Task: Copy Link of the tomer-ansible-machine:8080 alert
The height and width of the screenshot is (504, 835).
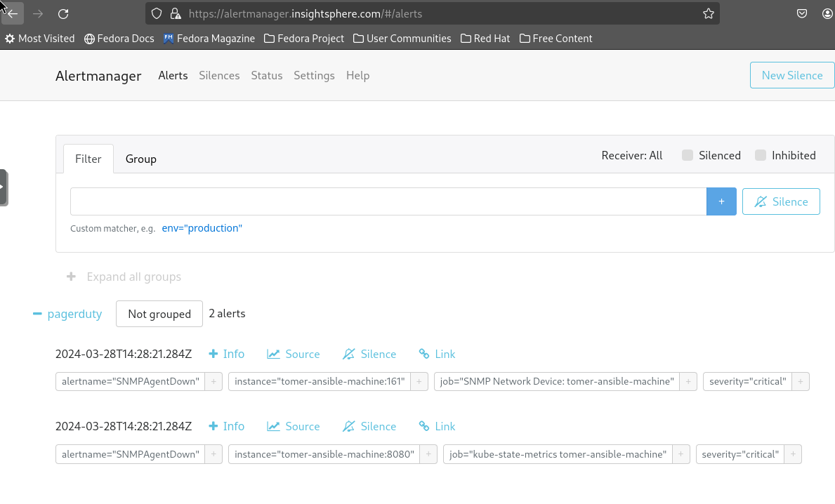Action: (x=437, y=426)
